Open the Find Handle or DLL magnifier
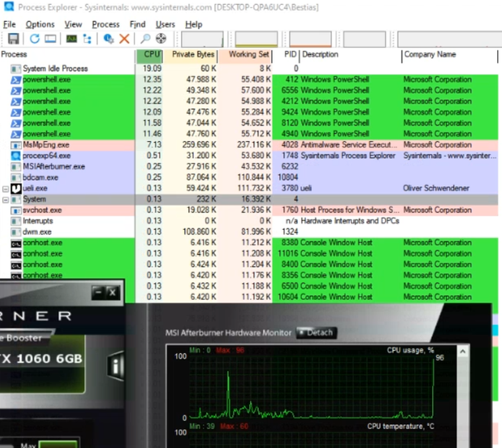502x448 pixels. click(x=145, y=38)
